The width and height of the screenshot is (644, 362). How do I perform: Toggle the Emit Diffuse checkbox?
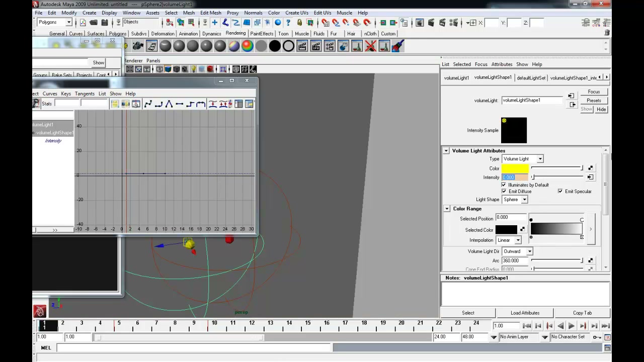tap(504, 192)
